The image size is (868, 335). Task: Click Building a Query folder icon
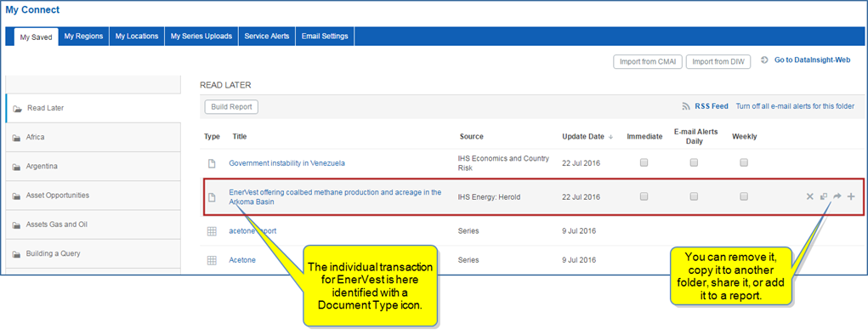coord(16,254)
